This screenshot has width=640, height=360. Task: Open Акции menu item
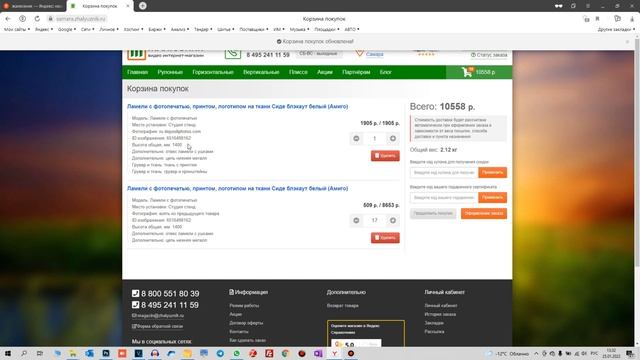tap(325, 72)
